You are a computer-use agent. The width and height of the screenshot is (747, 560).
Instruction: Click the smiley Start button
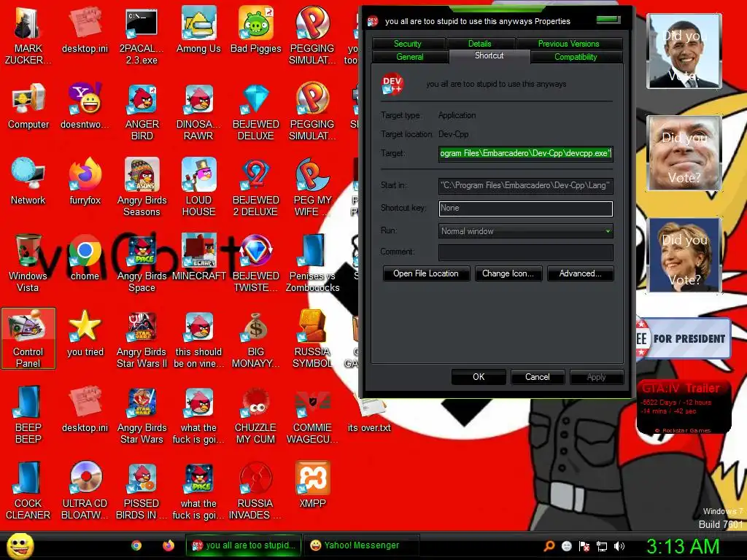coord(20,546)
